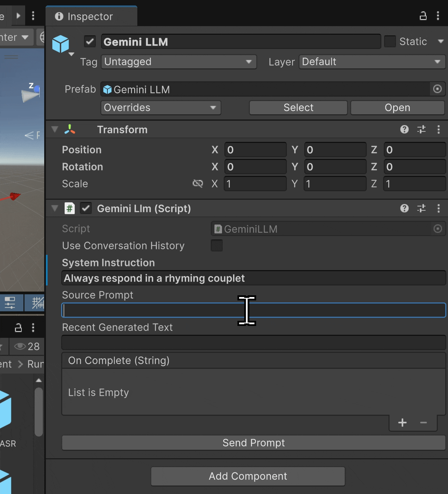Image resolution: width=448 pixels, height=494 pixels.
Task: Click the Position Z field
Action: click(415, 150)
